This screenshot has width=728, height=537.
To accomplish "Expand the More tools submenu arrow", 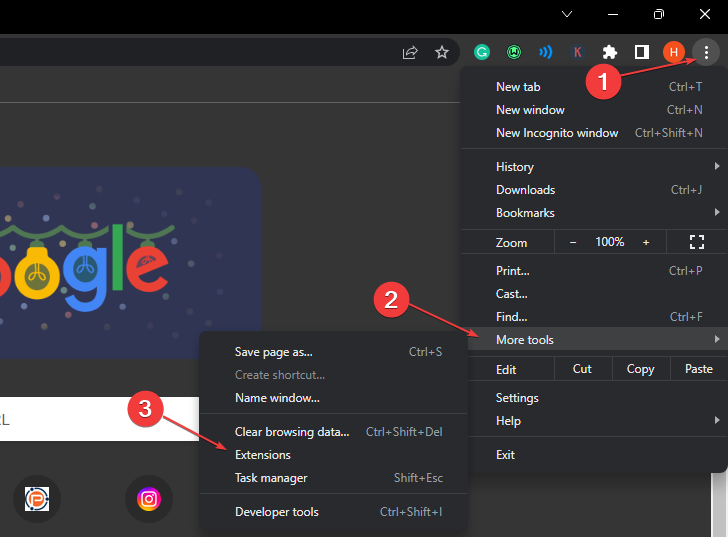I will [717, 339].
